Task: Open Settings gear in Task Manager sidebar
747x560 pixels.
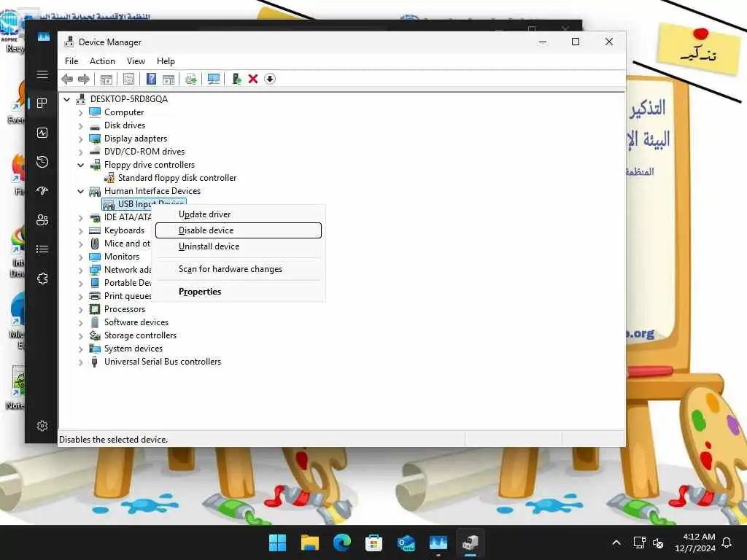Action: point(42,426)
